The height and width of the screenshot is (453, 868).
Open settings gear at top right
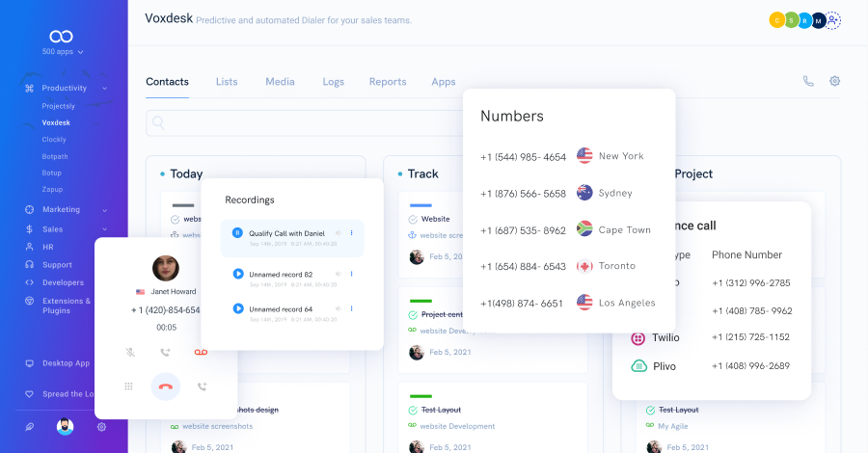(x=835, y=82)
